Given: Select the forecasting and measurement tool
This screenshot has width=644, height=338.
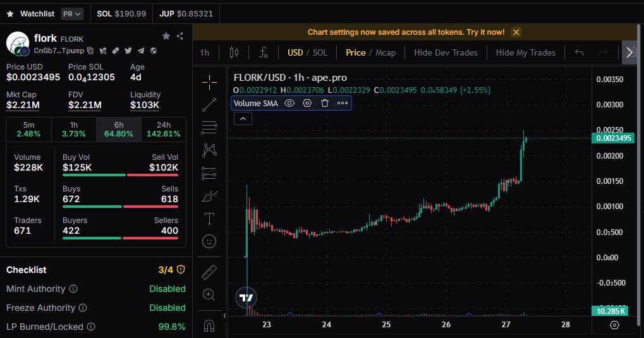Looking at the screenshot, I should point(209,173).
